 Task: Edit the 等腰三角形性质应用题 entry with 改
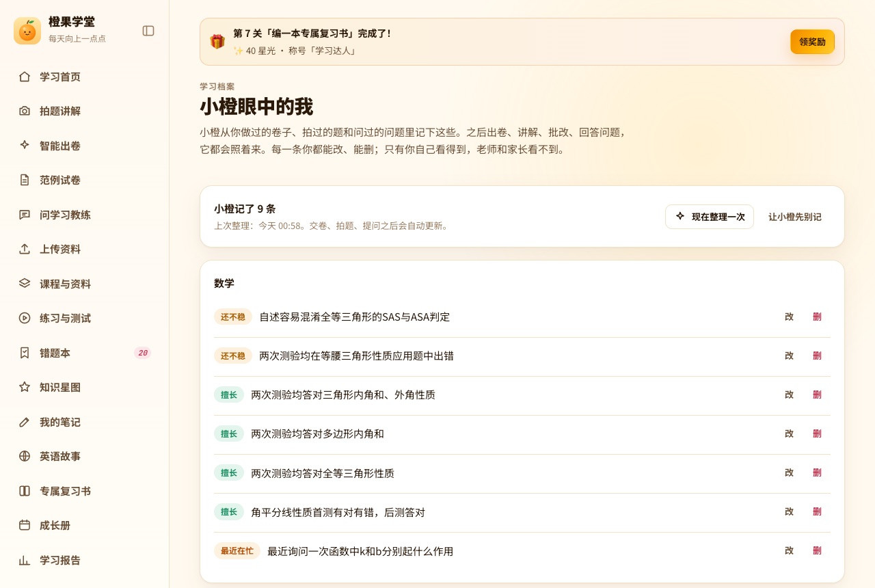[789, 356]
